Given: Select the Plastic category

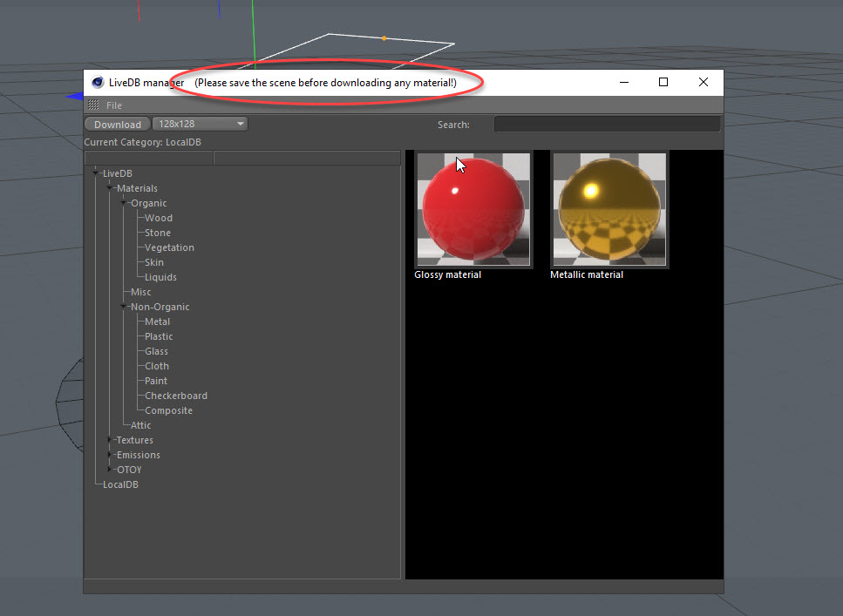Looking at the screenshot, I should 159,336.
